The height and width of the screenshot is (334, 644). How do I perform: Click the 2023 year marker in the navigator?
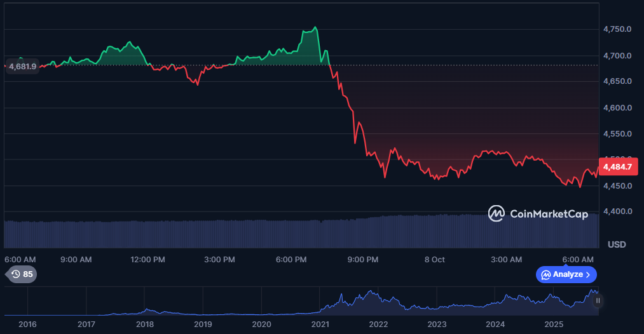(437, 324)
